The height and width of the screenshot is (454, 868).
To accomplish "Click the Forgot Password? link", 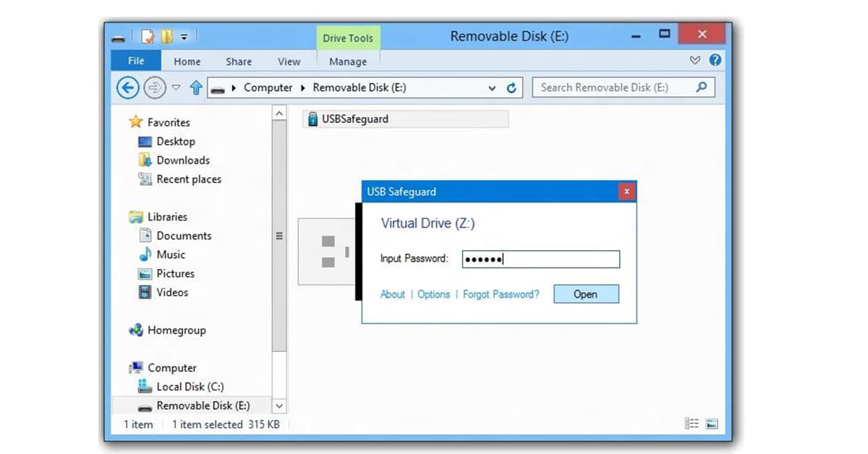I will [x=501, y=294].
